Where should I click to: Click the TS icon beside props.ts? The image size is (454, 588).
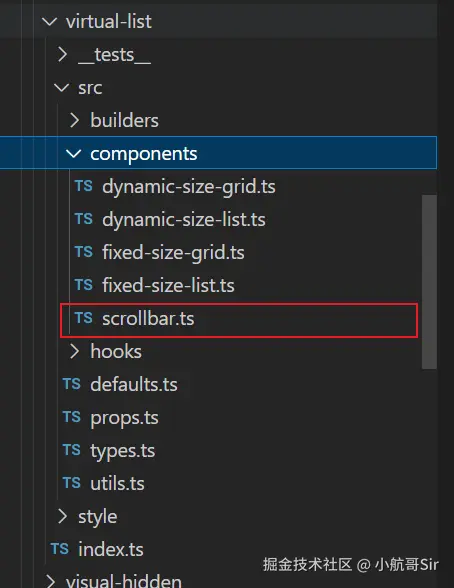pos(72,417)
